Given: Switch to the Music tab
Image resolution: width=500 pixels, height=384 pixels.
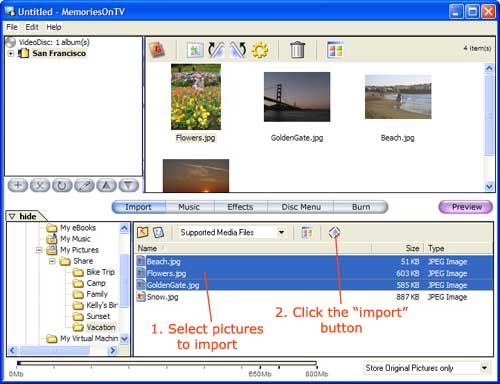Looking at the screenshot, I should (189, 207).
